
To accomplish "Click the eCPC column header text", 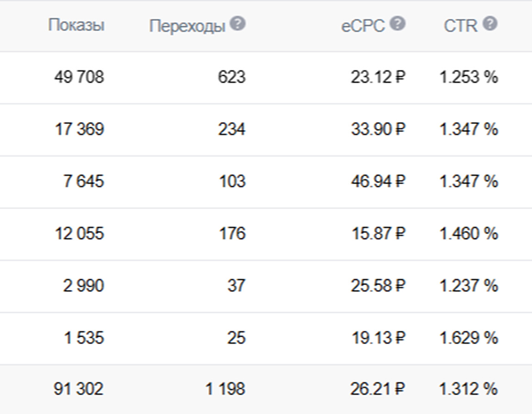I will 363,26.
